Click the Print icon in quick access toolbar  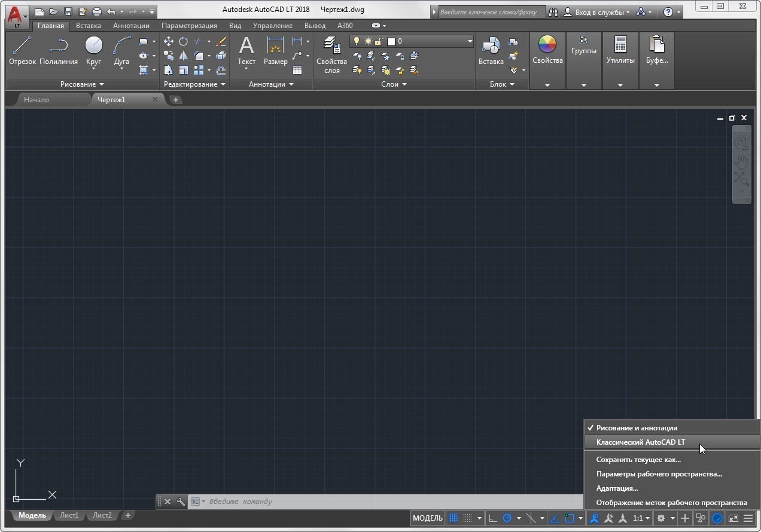tap(96, 11)
